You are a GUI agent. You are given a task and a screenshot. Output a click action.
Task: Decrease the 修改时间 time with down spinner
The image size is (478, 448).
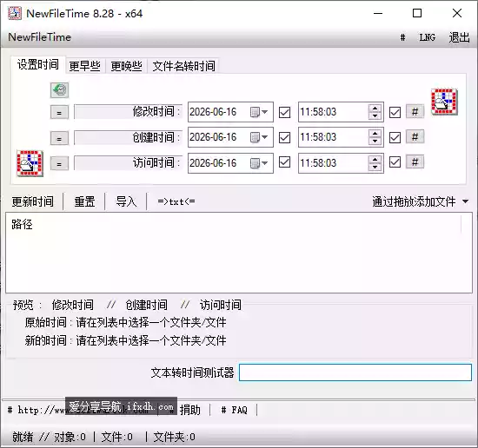pos(375,116)
